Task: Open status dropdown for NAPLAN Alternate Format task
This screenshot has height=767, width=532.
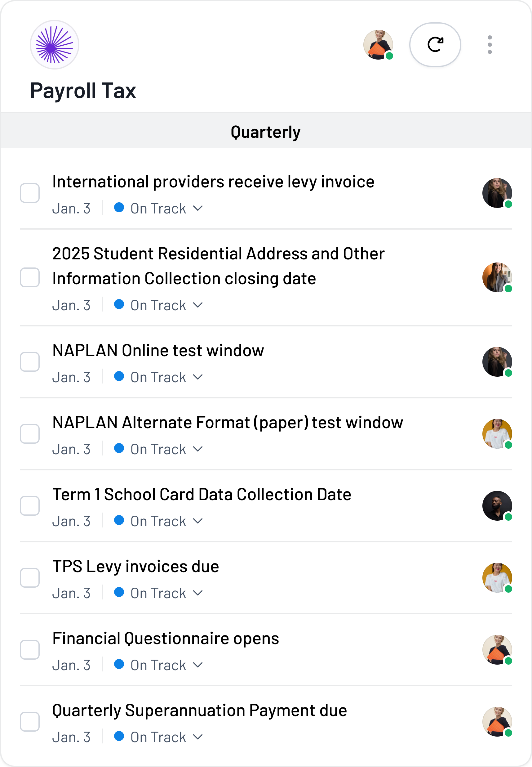Action: point(159,449)
